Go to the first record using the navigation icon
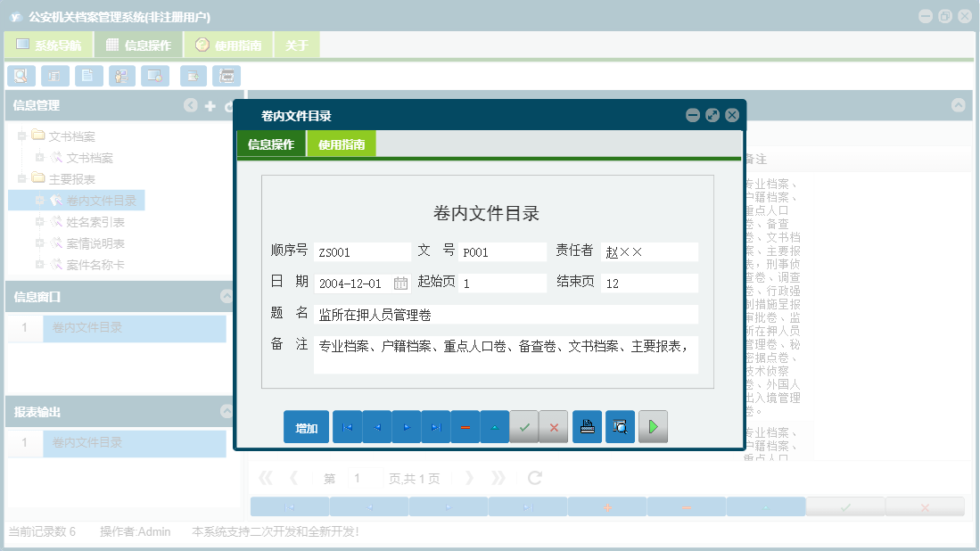This screenshot has height=551, width=980. click(347, 427)
